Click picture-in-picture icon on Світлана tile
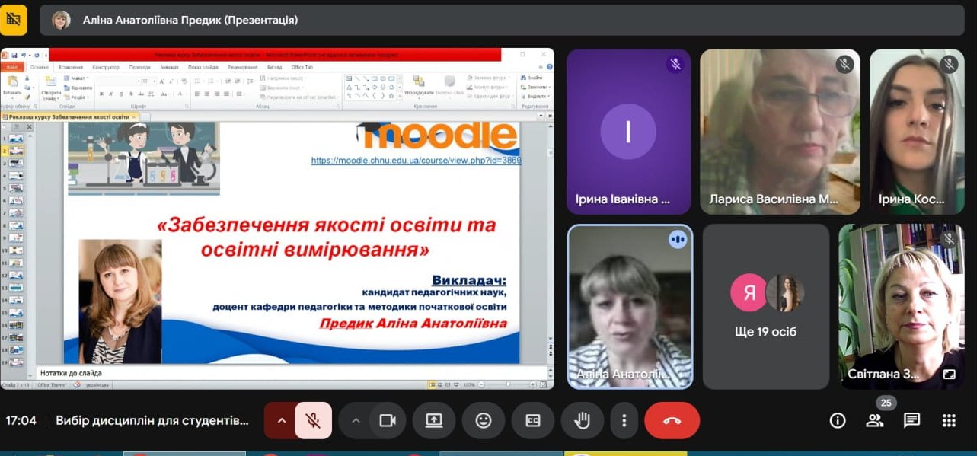The height and width of the screenshot is (456, 980). click(x=949, y=374)
